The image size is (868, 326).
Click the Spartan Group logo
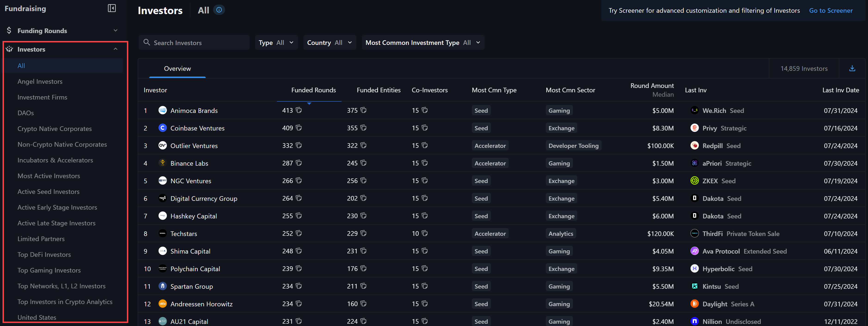(162, 286)
